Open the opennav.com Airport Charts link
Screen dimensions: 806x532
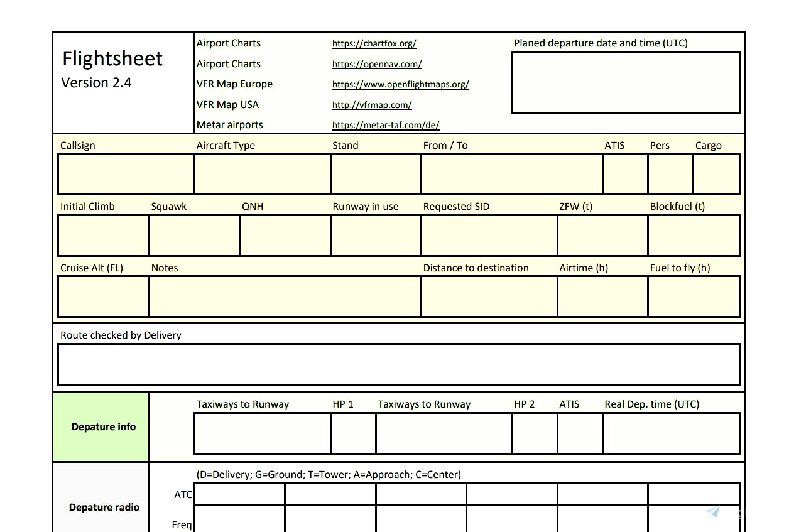(x=377, y=64)
